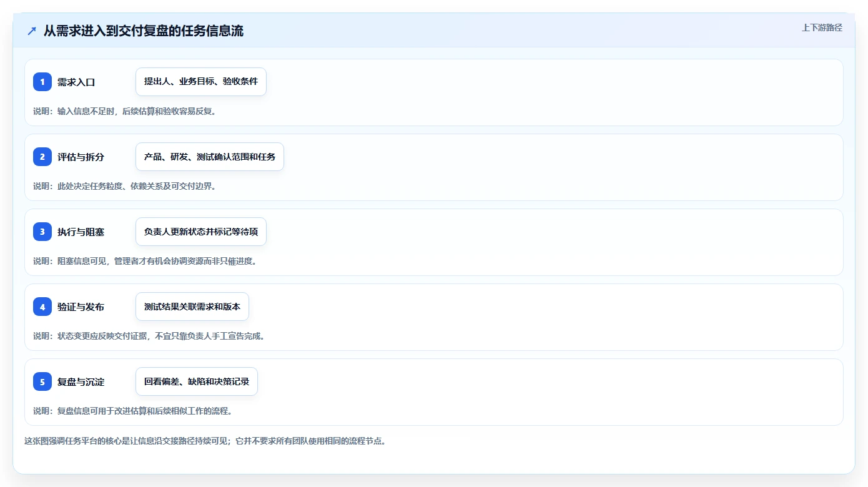
Task: Click the note 复盘信息可用于改进估算
Action: [x=133, y=411]
